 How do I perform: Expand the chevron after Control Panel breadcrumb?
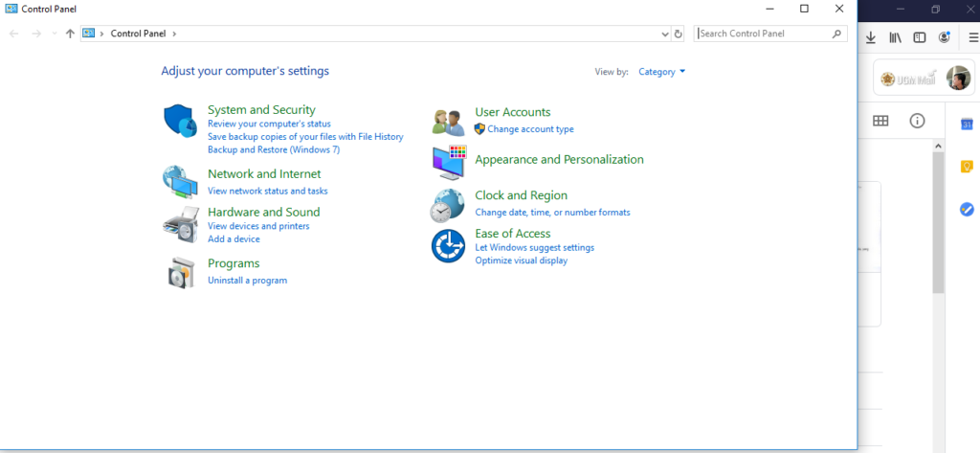point(174,34)
